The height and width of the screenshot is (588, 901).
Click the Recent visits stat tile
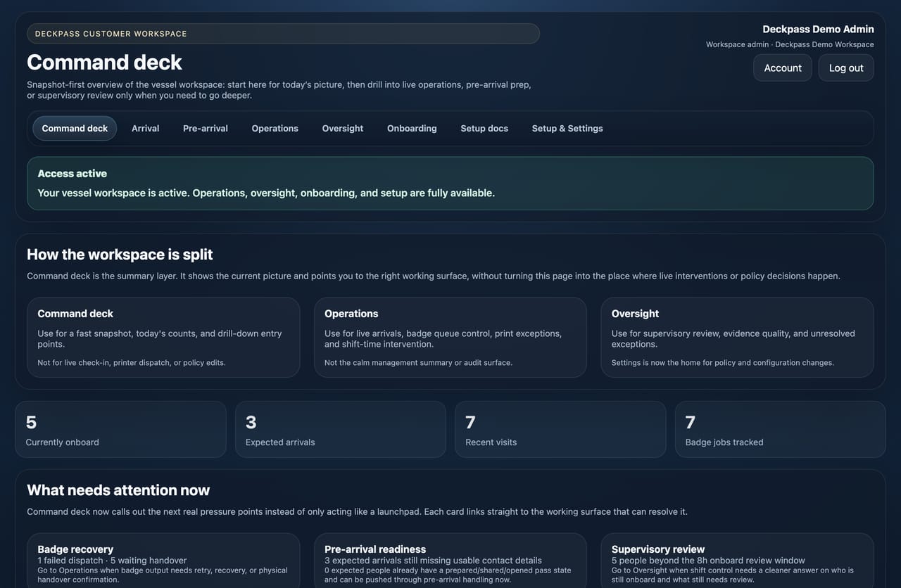560,430
